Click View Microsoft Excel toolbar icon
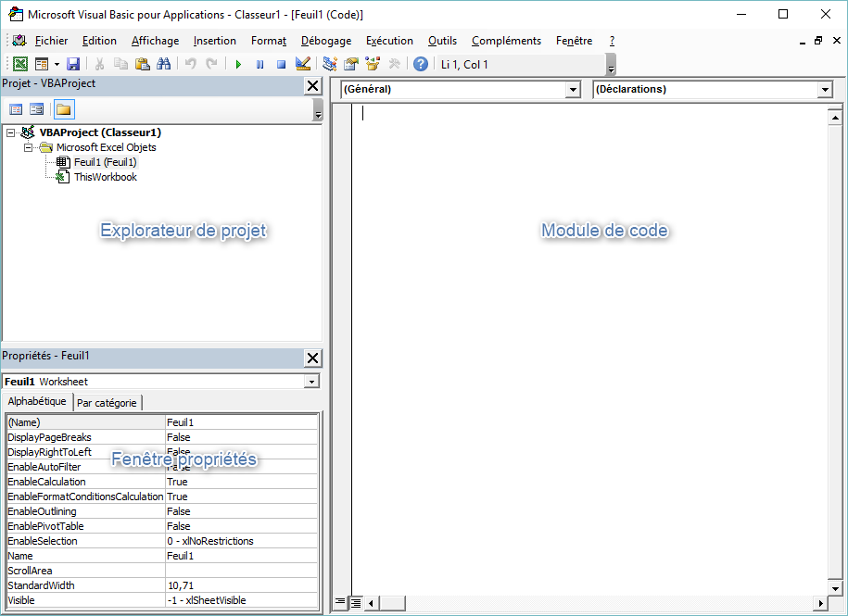 (x=20, y=63)
